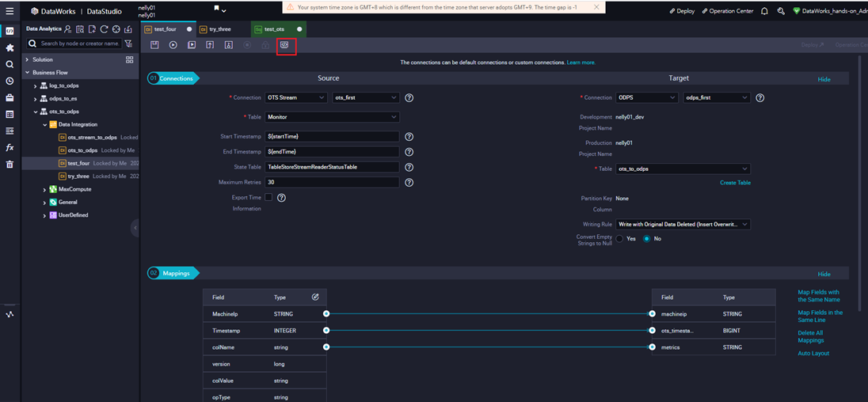
Task: Click the grid view icon in the Solution row
Action: coord(130,59)
